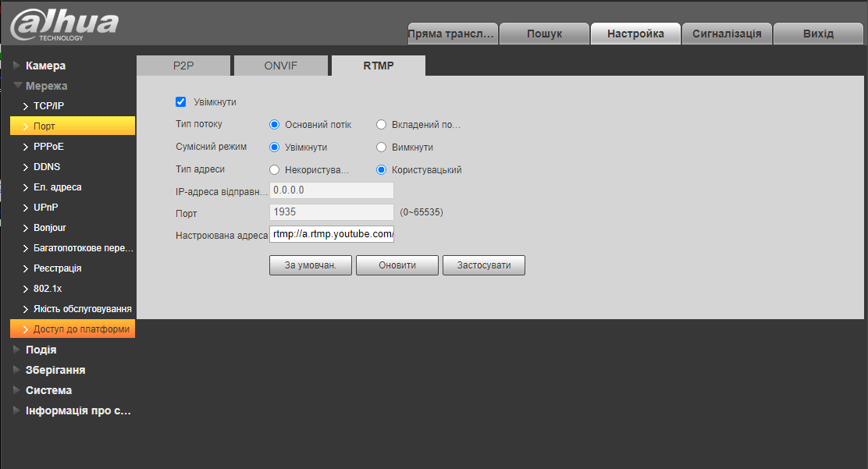Image resolution: width=868 pixels, height=469 pixels.
Task: Expand the Подія section
Action: pyautogui.click(x=41, y=350)
